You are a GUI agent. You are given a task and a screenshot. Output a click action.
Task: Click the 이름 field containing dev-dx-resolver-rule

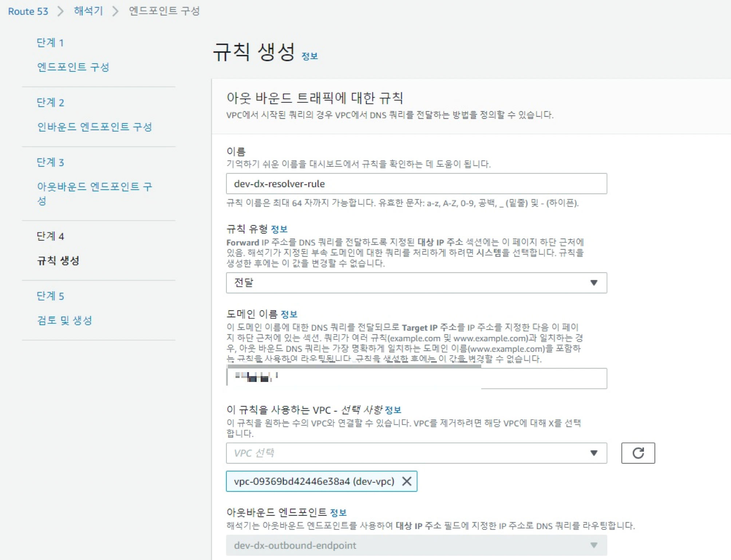click(x=416, y=184)
